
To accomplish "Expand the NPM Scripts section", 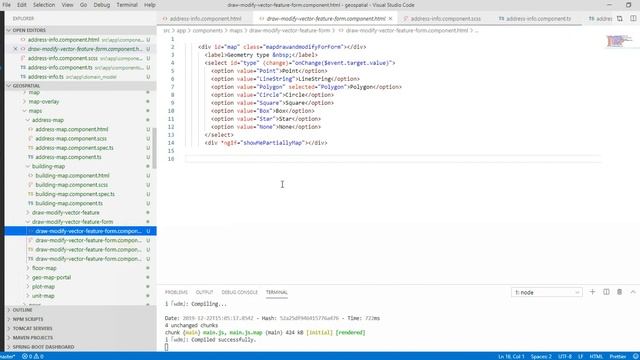I will coord(80,319).
